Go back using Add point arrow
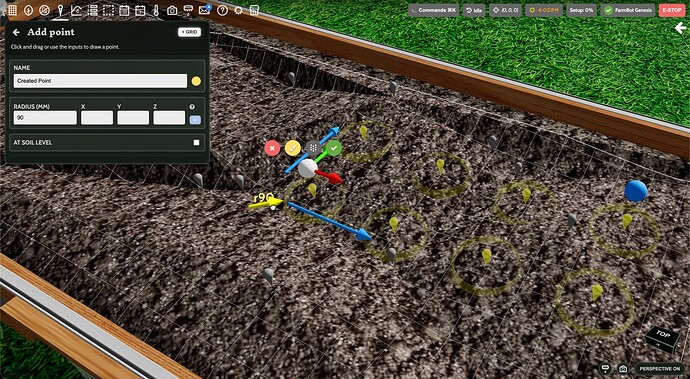The height and width of the screenshot is (379, 690). (x=16, y=32)
